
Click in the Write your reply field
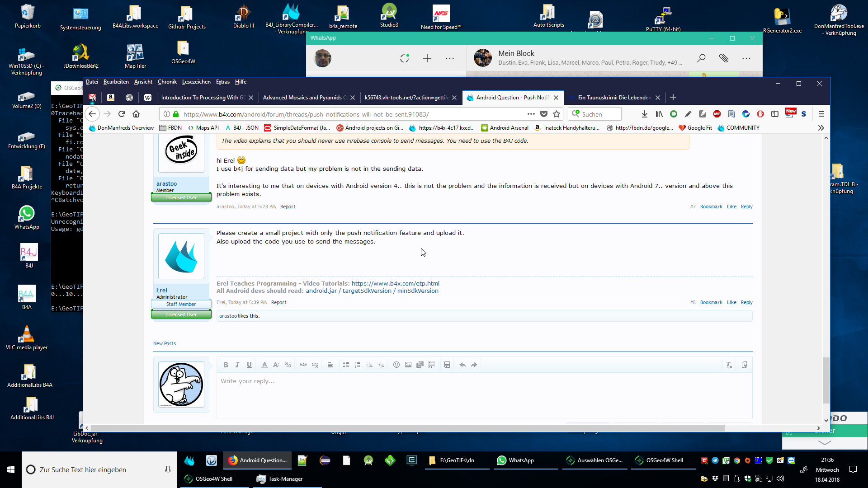click(x=484, y=393)
